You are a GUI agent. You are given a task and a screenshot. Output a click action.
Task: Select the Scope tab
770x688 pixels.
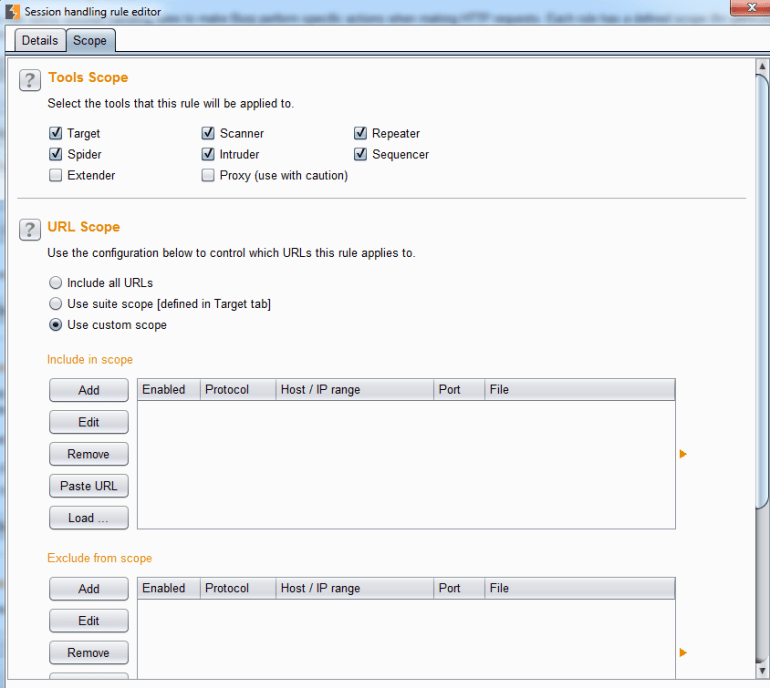click(x=90, y=40)
